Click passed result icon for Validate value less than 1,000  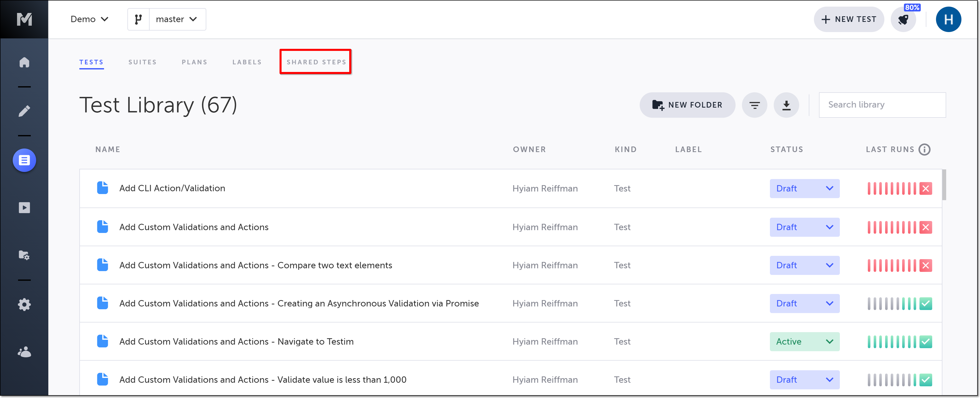[926, 380]
